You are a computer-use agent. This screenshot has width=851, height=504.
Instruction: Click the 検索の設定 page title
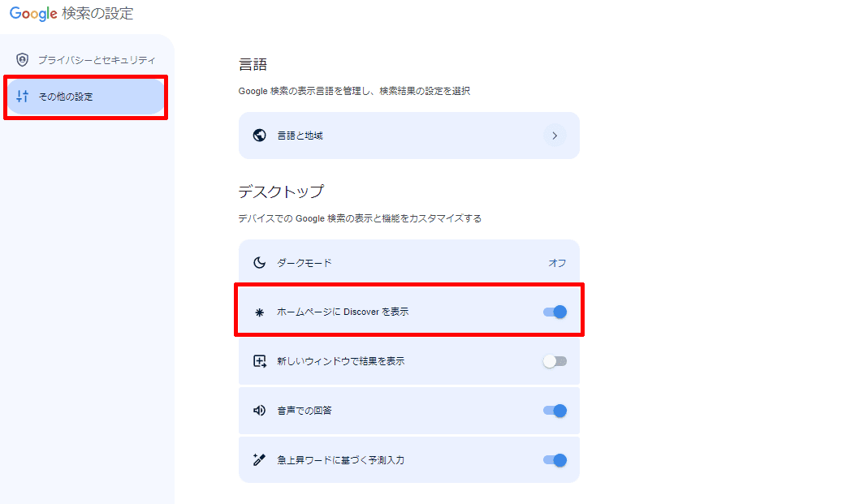click(97, 14)
